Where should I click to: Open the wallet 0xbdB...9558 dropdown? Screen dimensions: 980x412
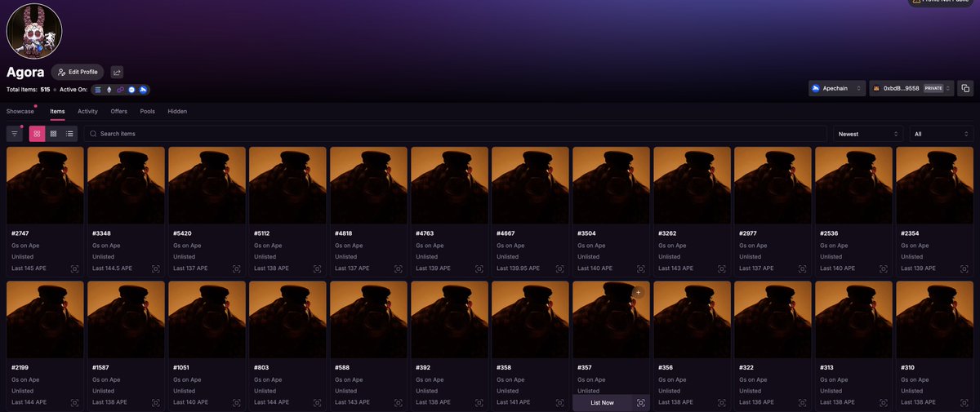tap(912, 88)
